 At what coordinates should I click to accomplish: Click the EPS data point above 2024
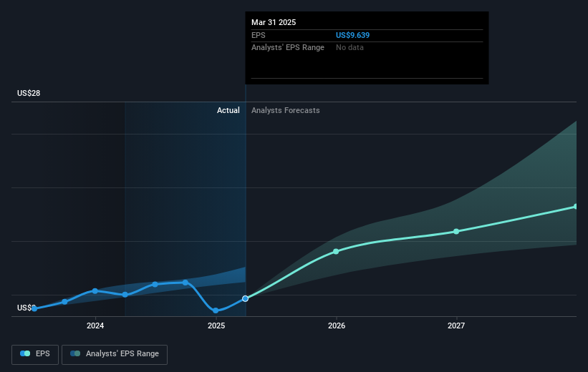(x=95, y=291)
